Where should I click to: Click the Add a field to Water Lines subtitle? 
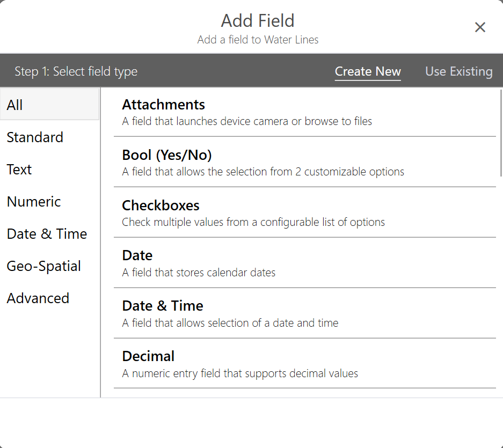point(258,40)
